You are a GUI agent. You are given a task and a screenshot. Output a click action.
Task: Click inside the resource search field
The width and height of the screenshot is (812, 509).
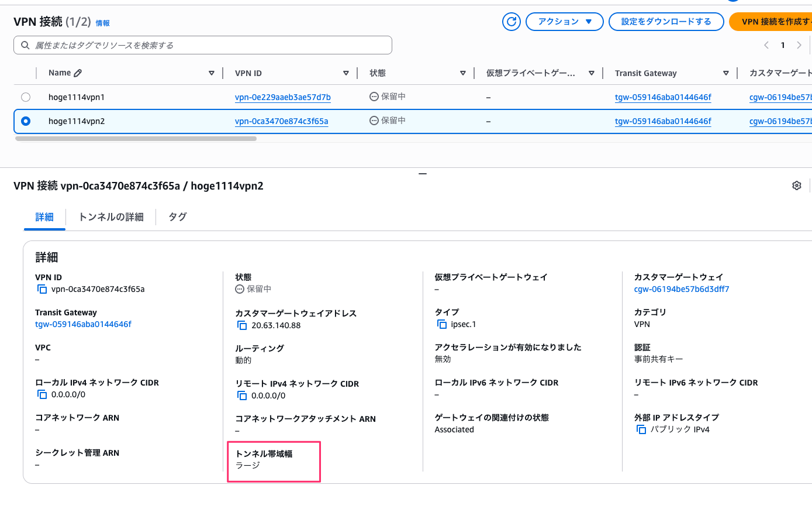click(203, 44)
